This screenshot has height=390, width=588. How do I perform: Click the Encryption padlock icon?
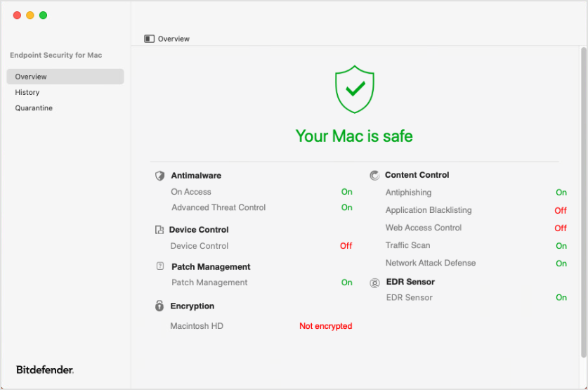click(x=159, y=306)
